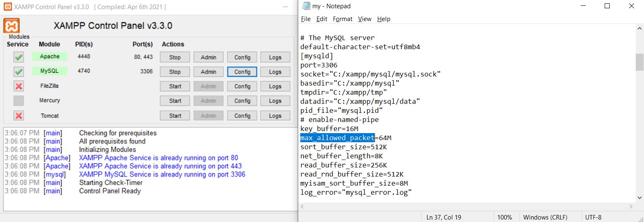Click MySQL PID 4740

[84, 71]
